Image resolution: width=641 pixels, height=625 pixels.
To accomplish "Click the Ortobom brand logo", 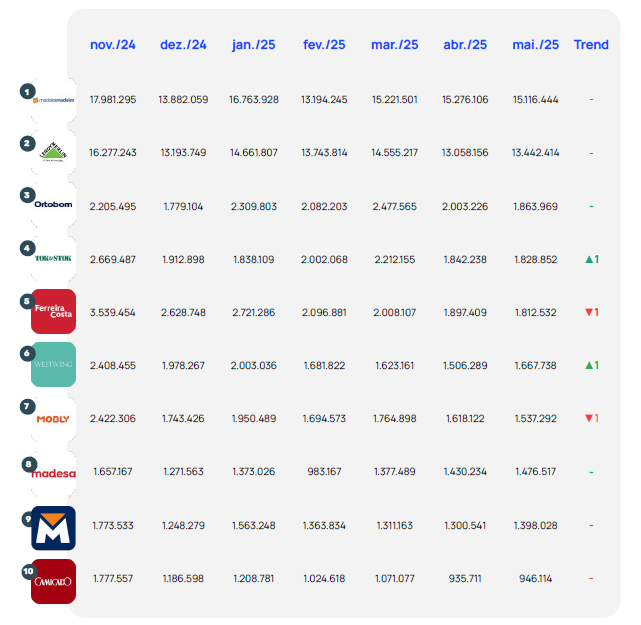I will (x=54, y=206).
